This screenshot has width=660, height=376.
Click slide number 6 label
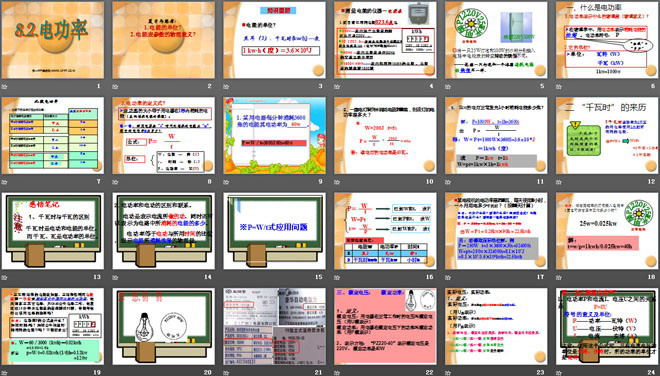pos(653,86)
